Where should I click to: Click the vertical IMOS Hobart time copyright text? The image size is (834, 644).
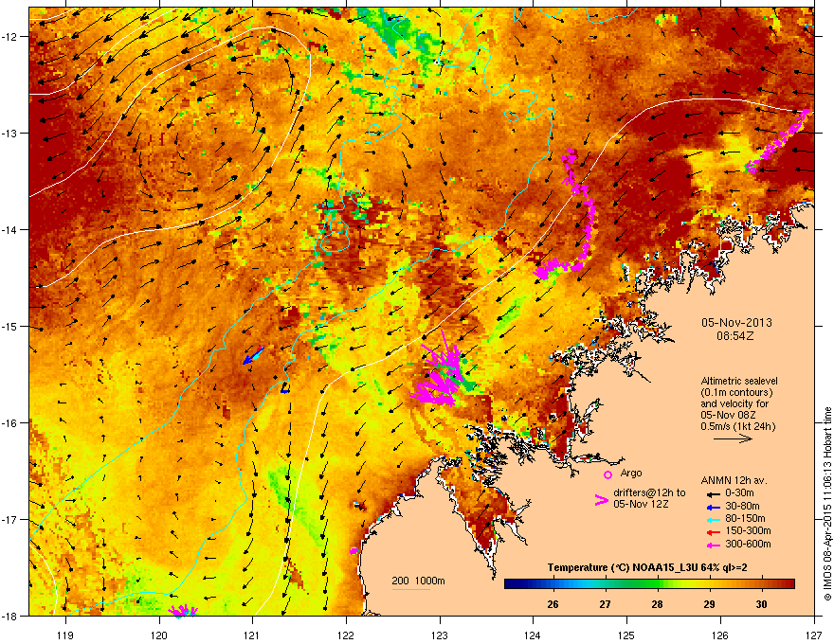tap(827, 504)
